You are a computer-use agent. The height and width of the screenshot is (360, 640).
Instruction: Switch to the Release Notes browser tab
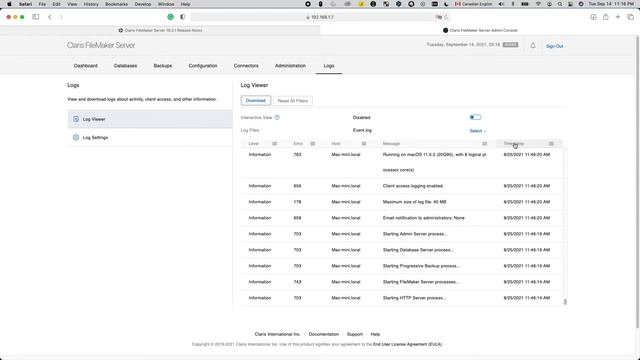pyautogui.click(x=160, y=30)
